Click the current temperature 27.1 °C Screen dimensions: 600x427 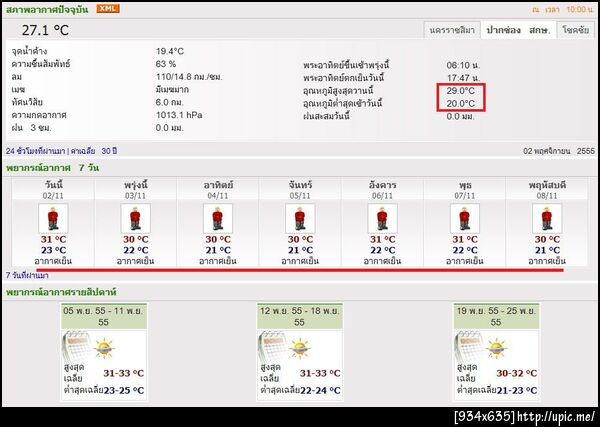[x=45, y=30]
